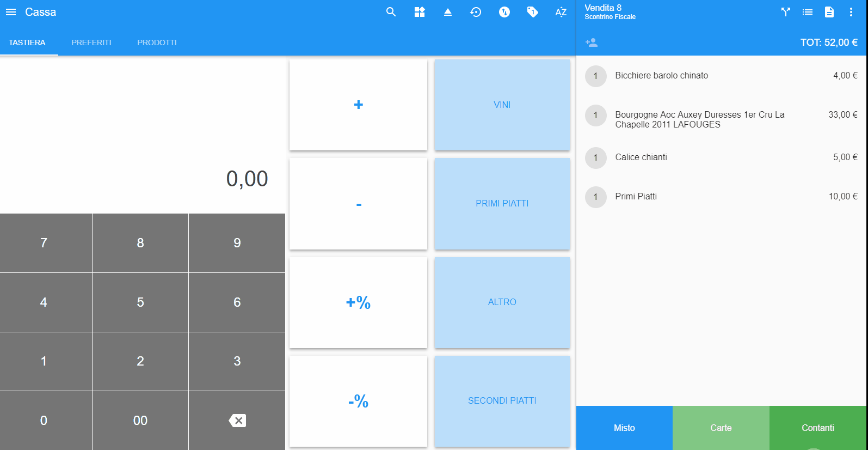Viewport: 868px width, 450px height.
Task: Tap keypad digit 3
Action: pyautogui.click(x=237, y=361)
